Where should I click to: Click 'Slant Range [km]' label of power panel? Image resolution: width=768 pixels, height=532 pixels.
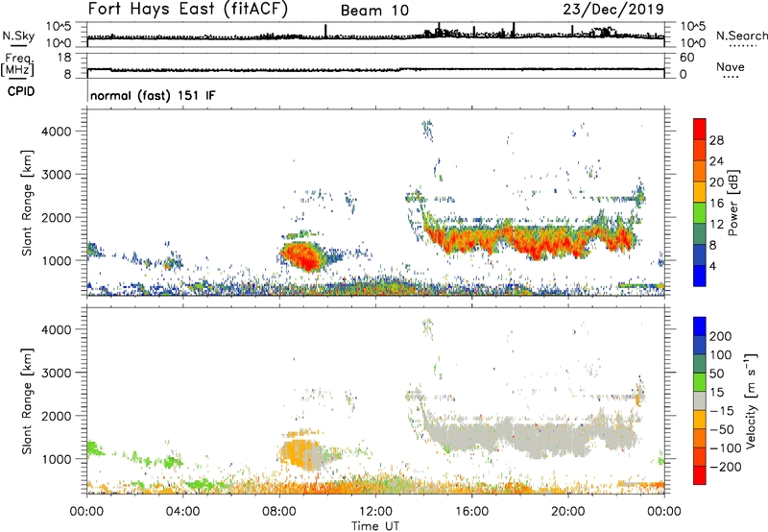click(27, 203)
